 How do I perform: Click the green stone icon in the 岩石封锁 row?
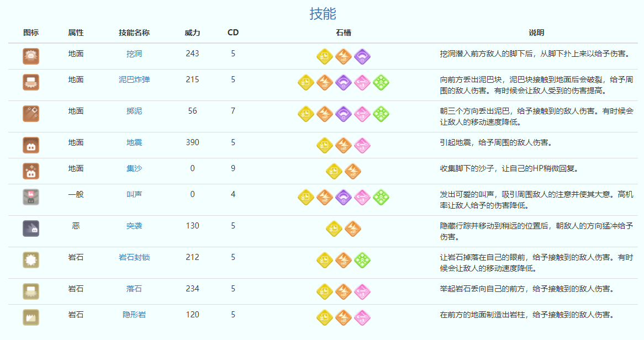point(362,260)
